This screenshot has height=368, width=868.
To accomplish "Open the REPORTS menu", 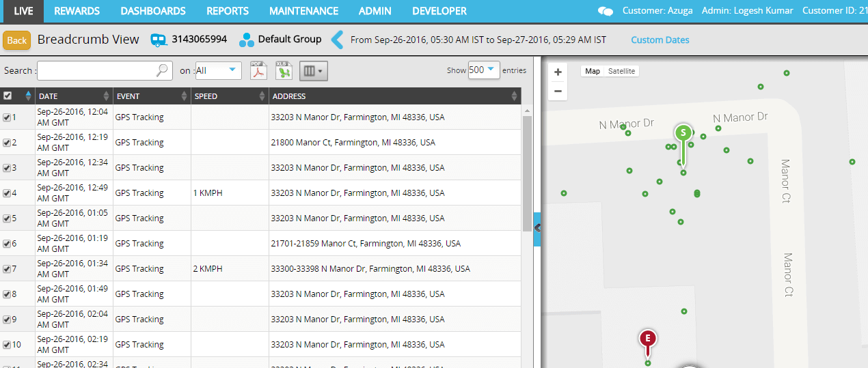I will click(228, 11).
